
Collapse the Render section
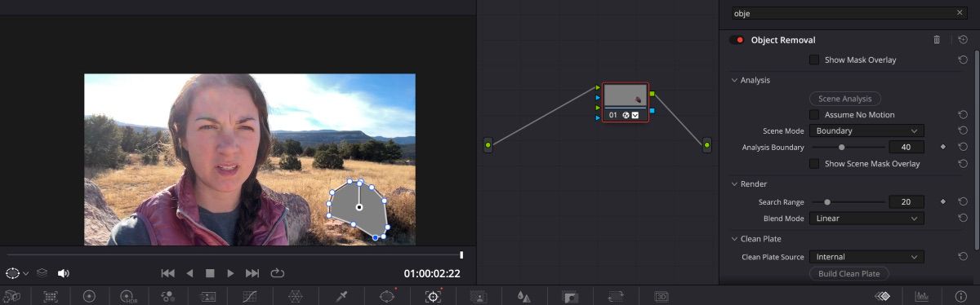[734, 184]
